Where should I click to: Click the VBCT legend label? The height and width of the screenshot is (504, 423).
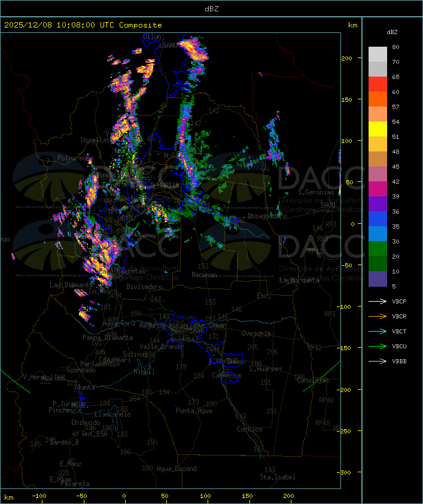[x=399, y=331]
